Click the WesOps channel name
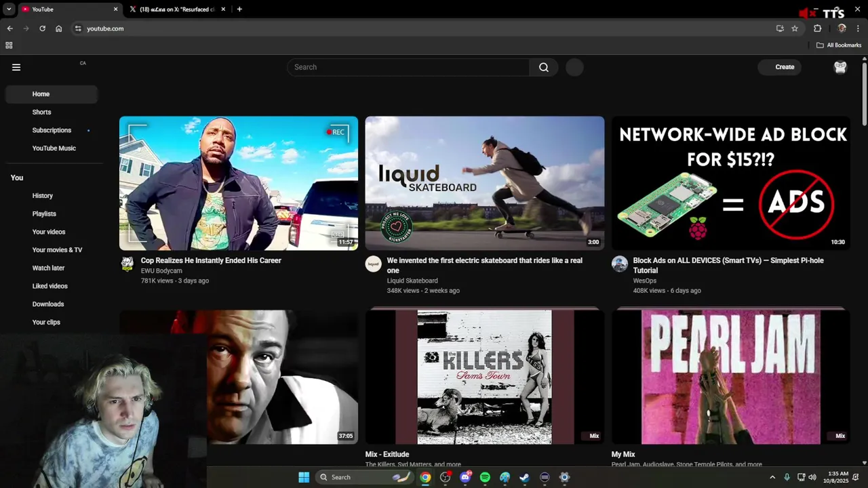The width and height of the screenshot is (868, 488). tap(645, 281)
